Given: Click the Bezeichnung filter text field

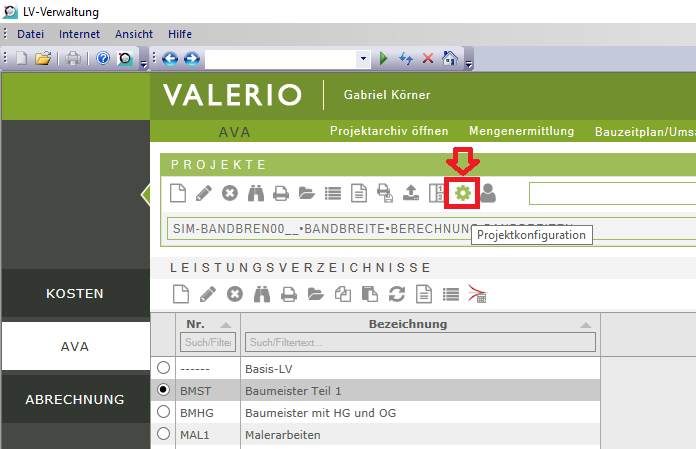Looking at the screenshot, I should (x=419, y=342).
